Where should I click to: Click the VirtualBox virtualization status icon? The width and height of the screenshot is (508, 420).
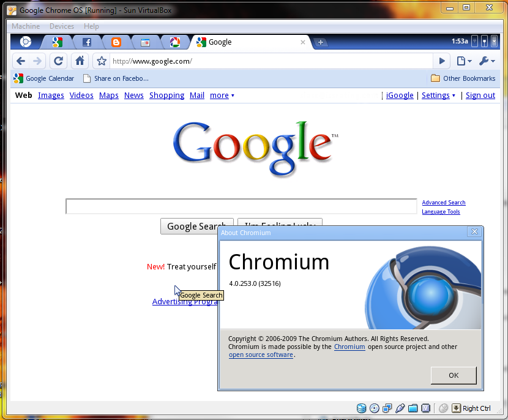426,408
